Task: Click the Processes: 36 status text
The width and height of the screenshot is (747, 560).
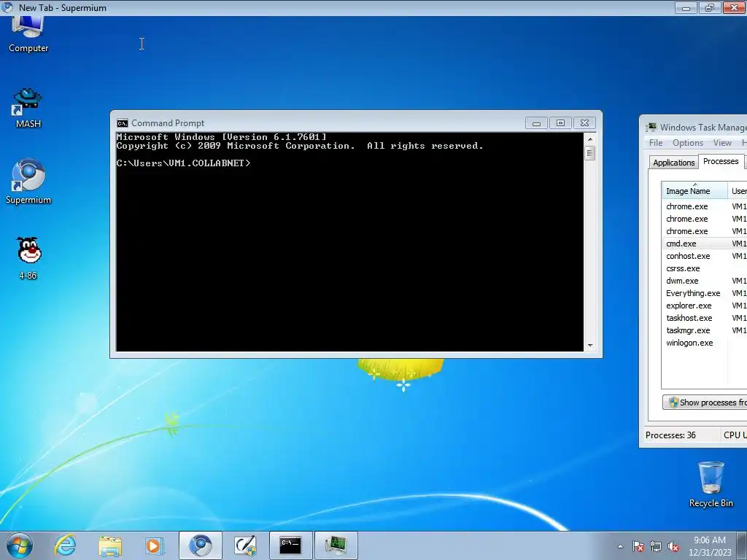Action: [670, 435]
